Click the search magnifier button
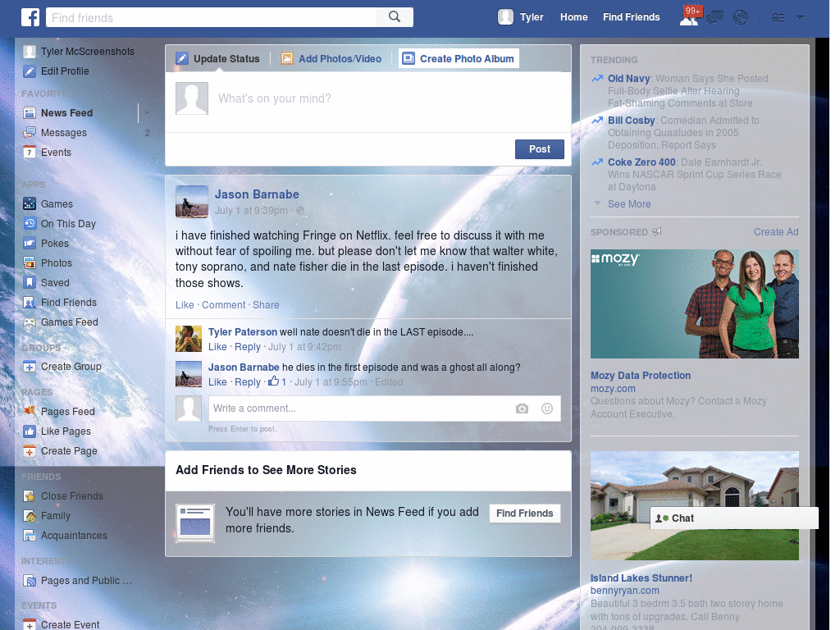This screenshot has width=840, height=630. (x=395, y=17)
